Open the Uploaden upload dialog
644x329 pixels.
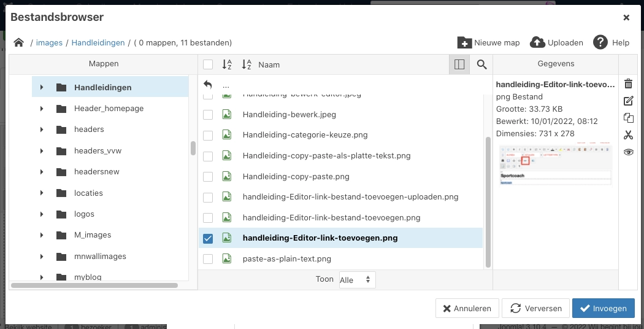556,42
